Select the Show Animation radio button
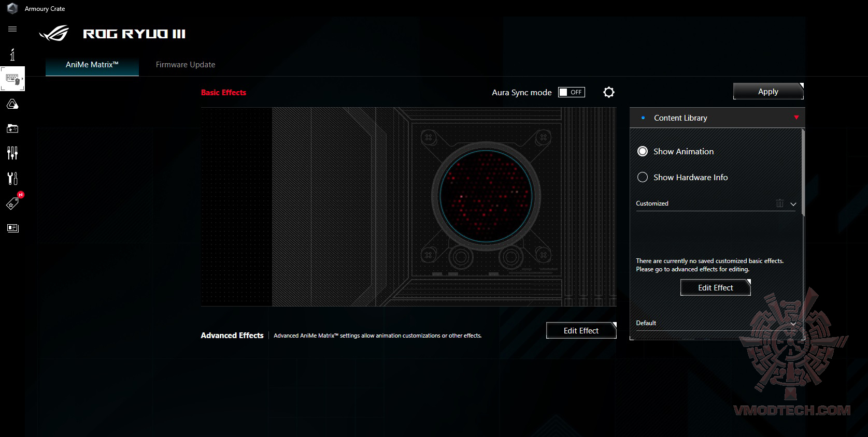868x437 pixels. coord(643,151)
